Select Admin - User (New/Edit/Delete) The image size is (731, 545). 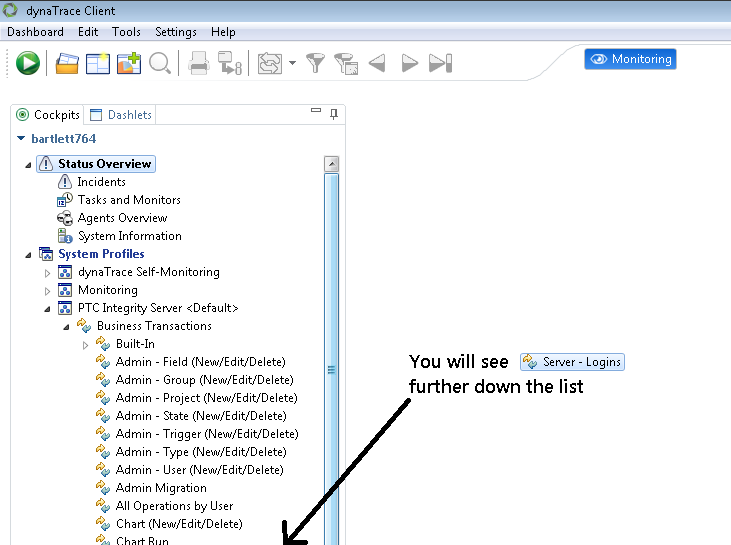(200, 470)
